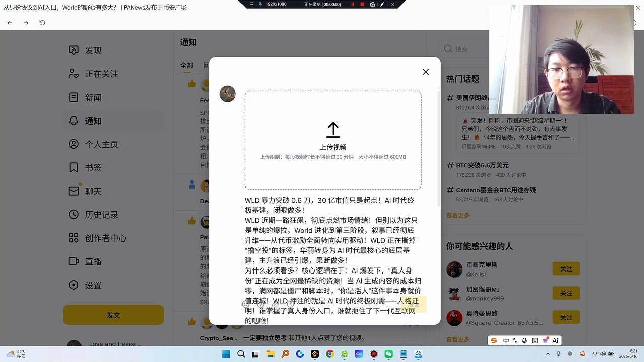Follow 加密猴哥MJ with the 关注 button
The height and width of the screenshot is (362, 644).
coord(566,293)
